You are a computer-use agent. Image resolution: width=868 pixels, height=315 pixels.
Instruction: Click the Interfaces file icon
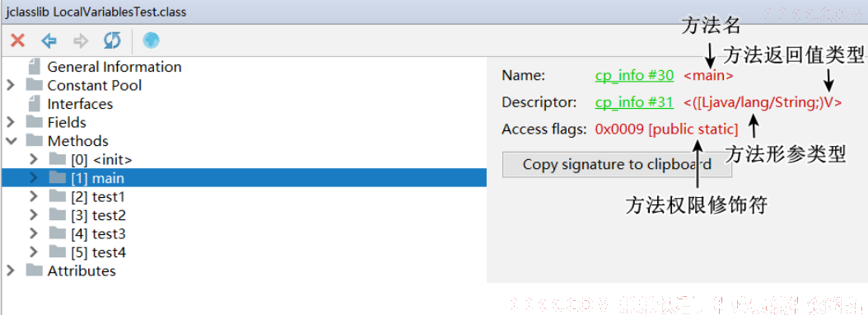click(x=35, y=104)
